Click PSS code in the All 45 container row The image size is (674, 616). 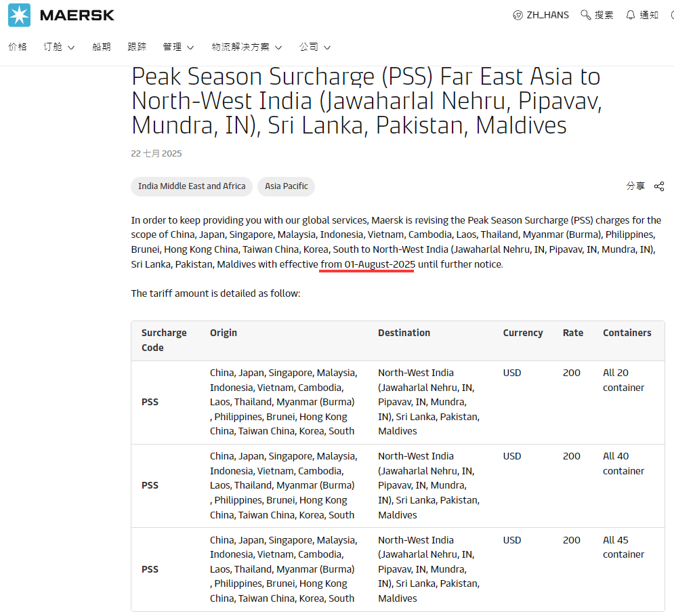point(150,569)
